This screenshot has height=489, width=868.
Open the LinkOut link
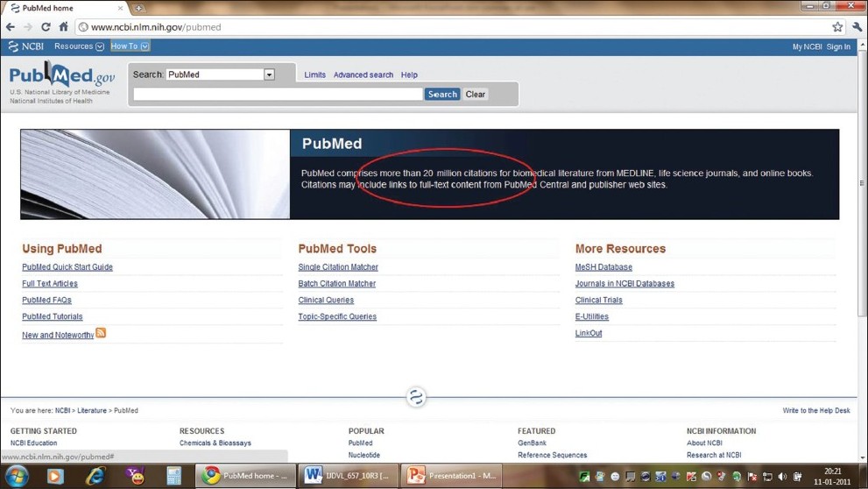click(x=589, y=333)
